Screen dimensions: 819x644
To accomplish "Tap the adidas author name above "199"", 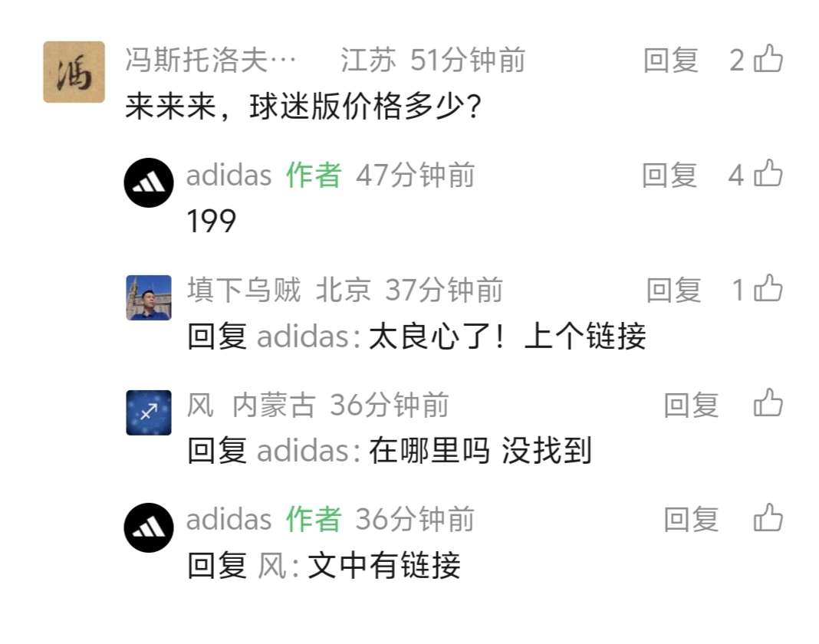I will [x=229, y=176].
